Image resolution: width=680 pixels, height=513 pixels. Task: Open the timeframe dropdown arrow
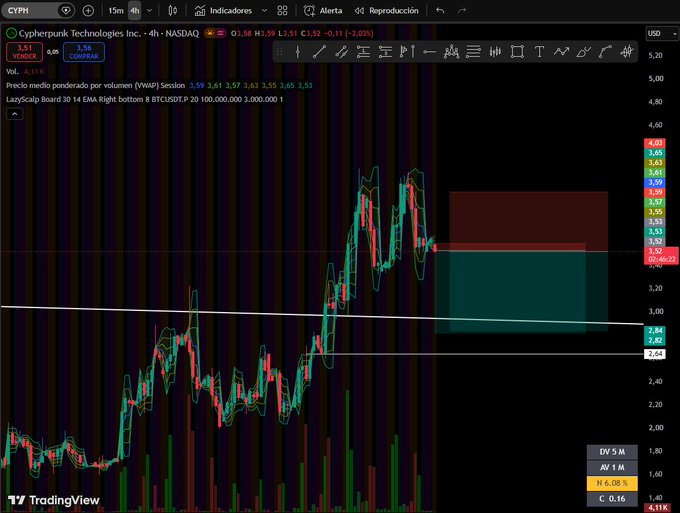(149, 10)
